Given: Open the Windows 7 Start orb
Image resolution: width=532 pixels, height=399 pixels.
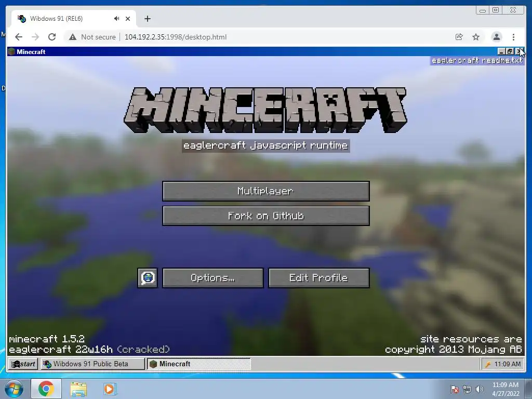Looking at the screenshot, I should tap(14, 389).
